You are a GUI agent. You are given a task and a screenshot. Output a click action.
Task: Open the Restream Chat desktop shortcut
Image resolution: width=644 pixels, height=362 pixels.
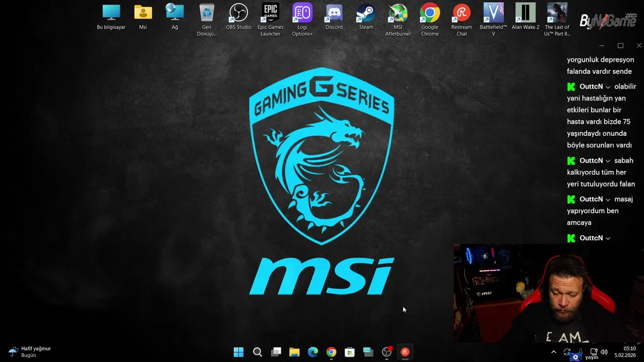coord(462,20)
